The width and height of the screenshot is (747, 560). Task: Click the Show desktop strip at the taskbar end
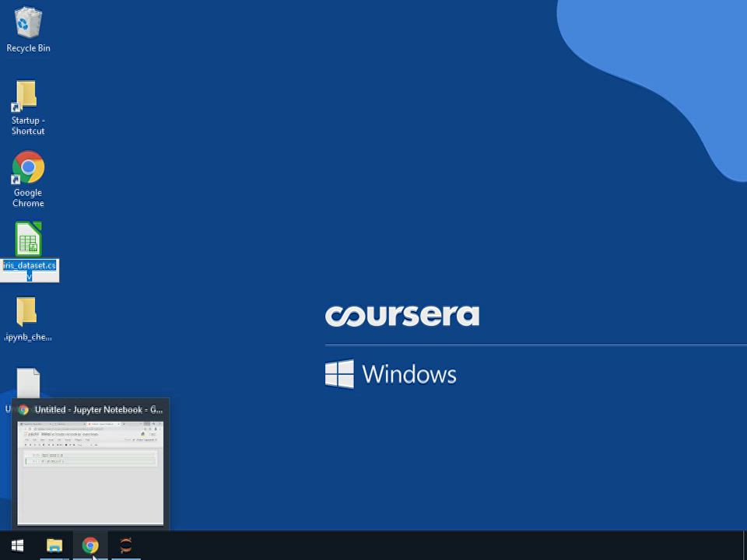[x=745, y=545]
